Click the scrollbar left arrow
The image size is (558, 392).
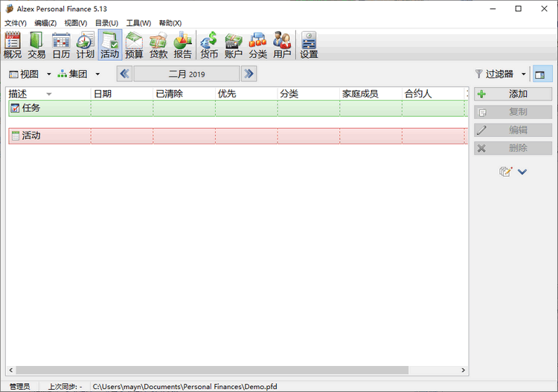pos(11,370)
